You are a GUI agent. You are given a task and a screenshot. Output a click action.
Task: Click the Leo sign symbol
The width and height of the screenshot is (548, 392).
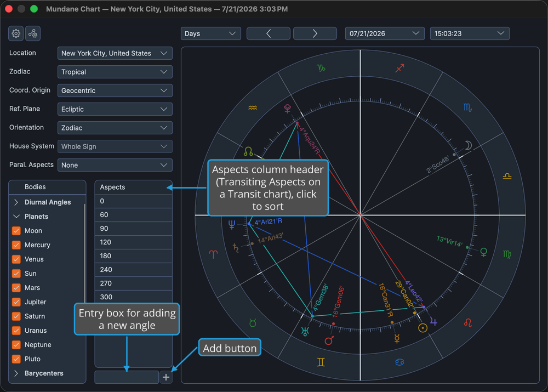coord(468,323)
